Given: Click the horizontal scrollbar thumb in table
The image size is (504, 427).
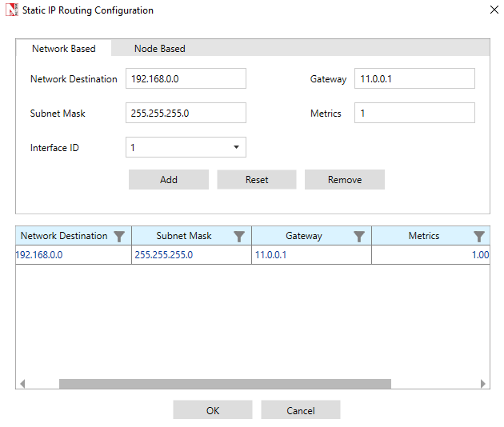Looking at the screenshot, I should tap(224, 384).
